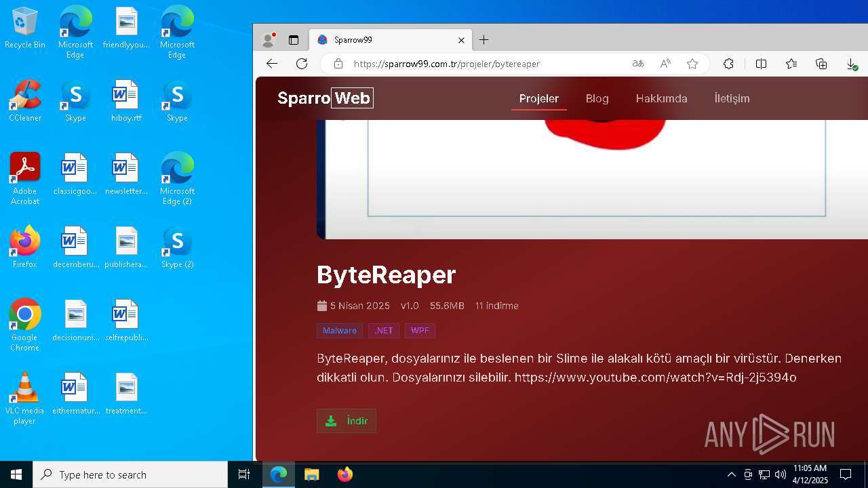Open the Recycle Bin desktop icon
This screenshot has width=868, height=488.
coord(25,28)
